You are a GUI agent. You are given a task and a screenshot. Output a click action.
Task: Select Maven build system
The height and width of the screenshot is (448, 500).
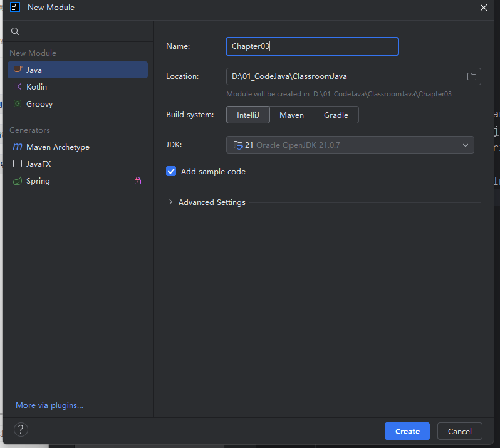point(291,115)
